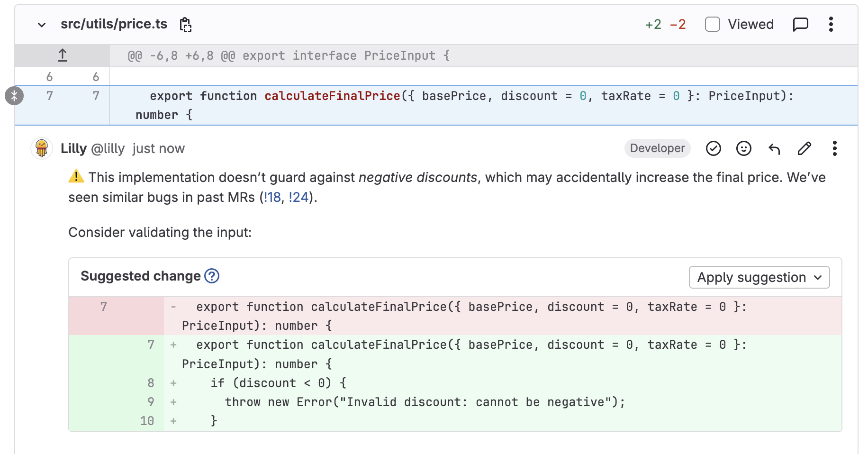This screenshot has height=454, width=868.
Task: Reply to Lilly's comment
Action: (x=774, y=148)
